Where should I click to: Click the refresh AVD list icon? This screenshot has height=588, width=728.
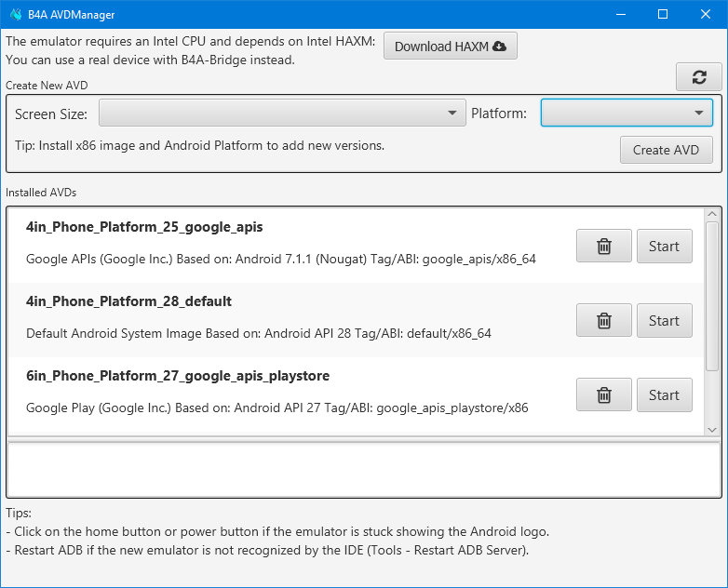[x=699, y=78]
